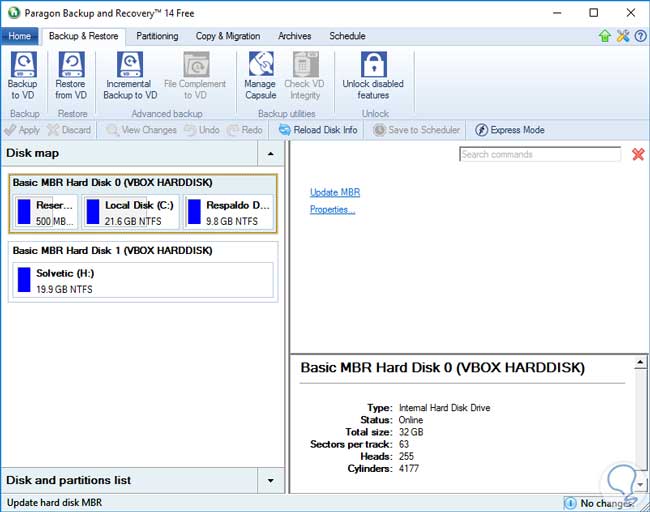Select Basic MBR Hard Disk 0 header
Image resolution: width=650 pixels, height=512 pixels.
(x=112, y=182)
